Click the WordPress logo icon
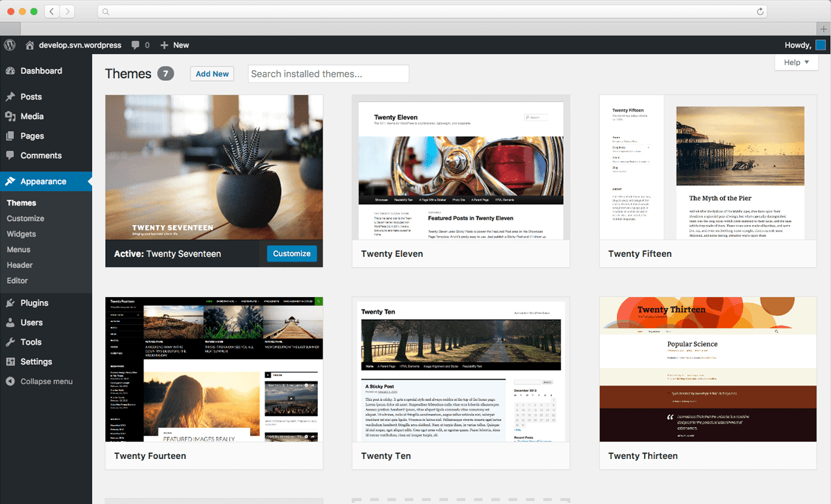831x504 pixels. [x=10, y=45]
